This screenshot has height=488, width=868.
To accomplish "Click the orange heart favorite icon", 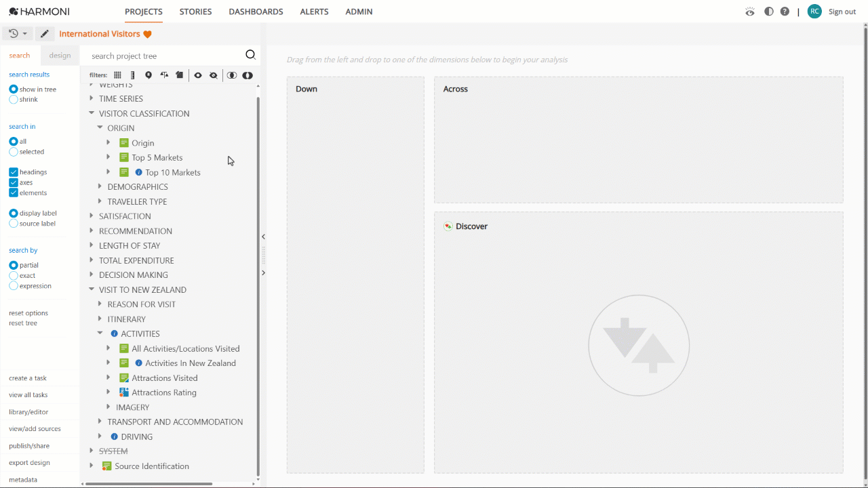I will (147, 34).
